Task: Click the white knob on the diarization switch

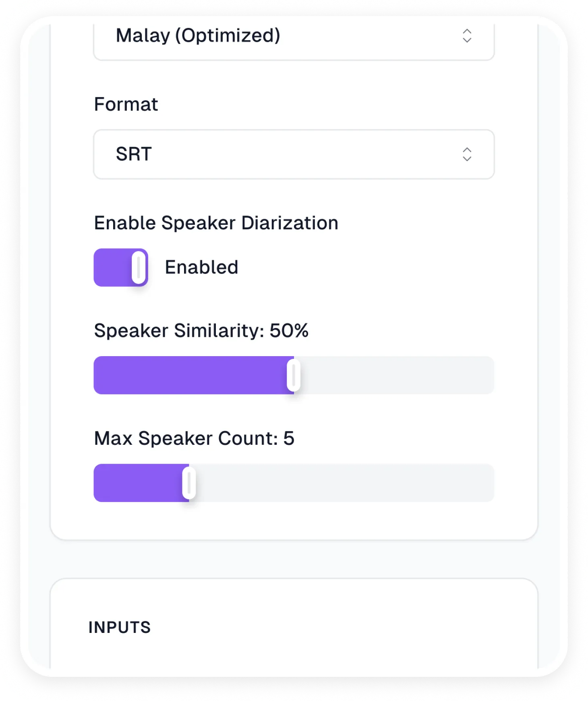Action: click(x=139, y=268)
